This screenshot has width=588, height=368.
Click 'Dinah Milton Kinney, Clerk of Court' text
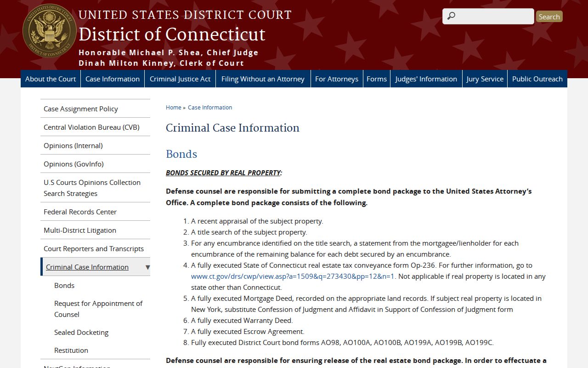[x=161, y=63]
